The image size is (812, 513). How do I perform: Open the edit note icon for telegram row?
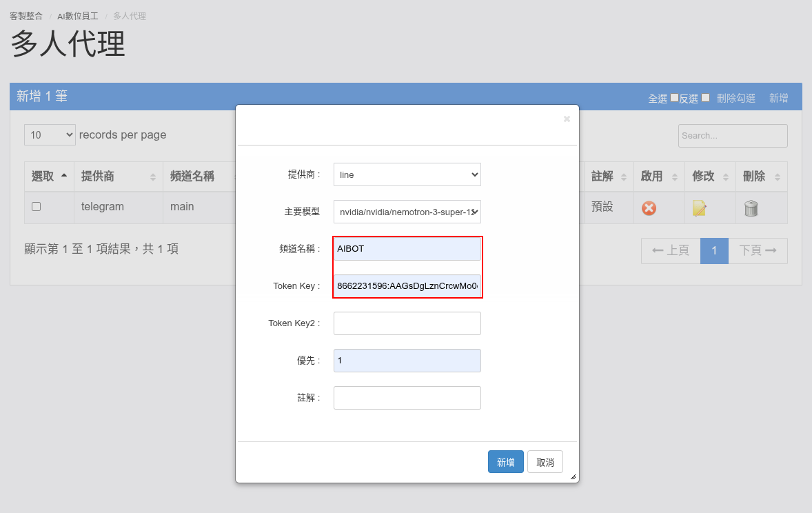699,208
